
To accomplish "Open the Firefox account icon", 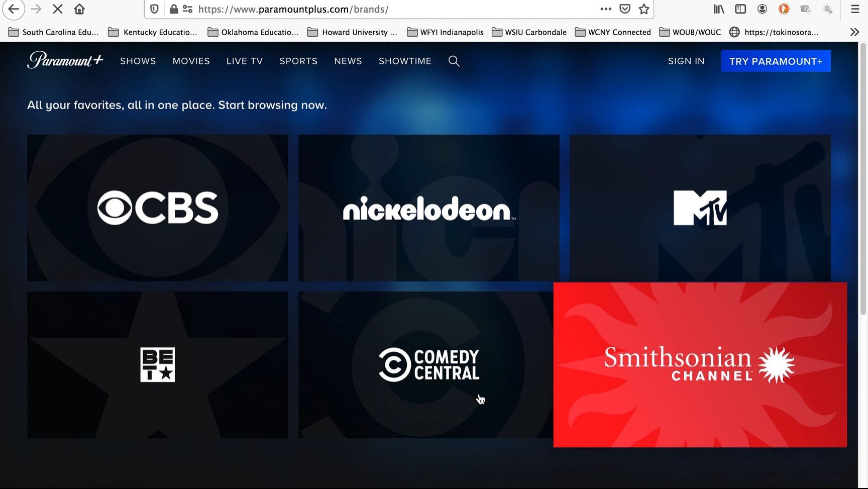I will pos(762,9).
